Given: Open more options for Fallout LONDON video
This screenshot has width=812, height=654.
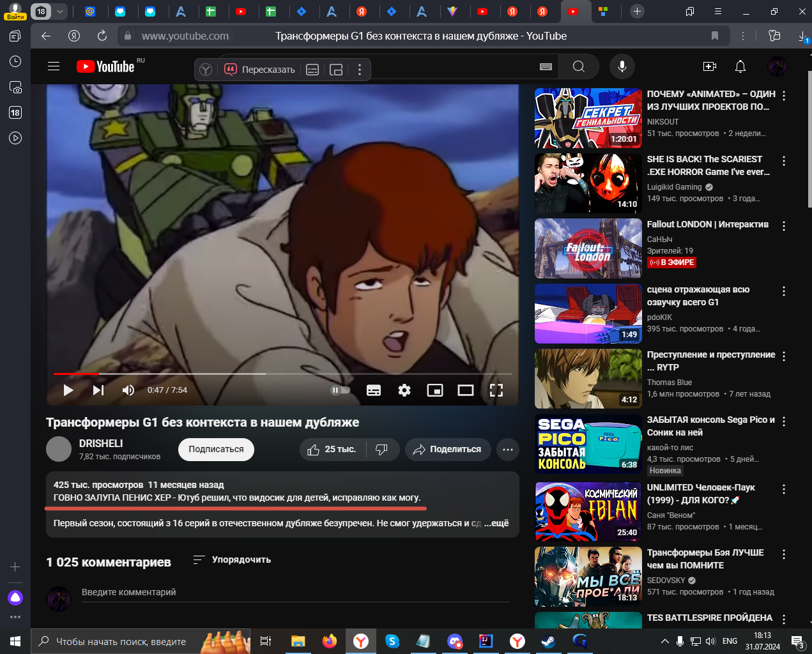Looking at the screenshot, I should click(784, 226).
